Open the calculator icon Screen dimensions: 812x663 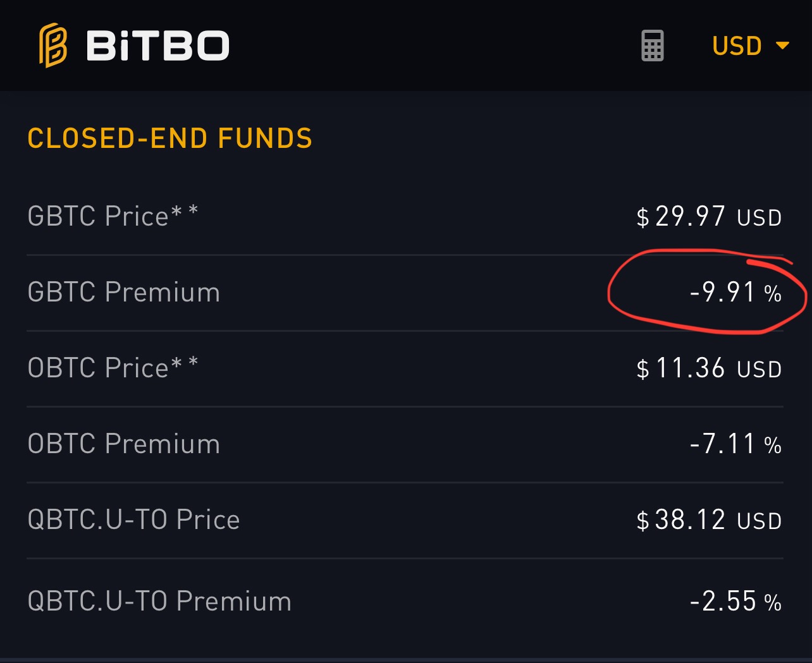[652, 46]
